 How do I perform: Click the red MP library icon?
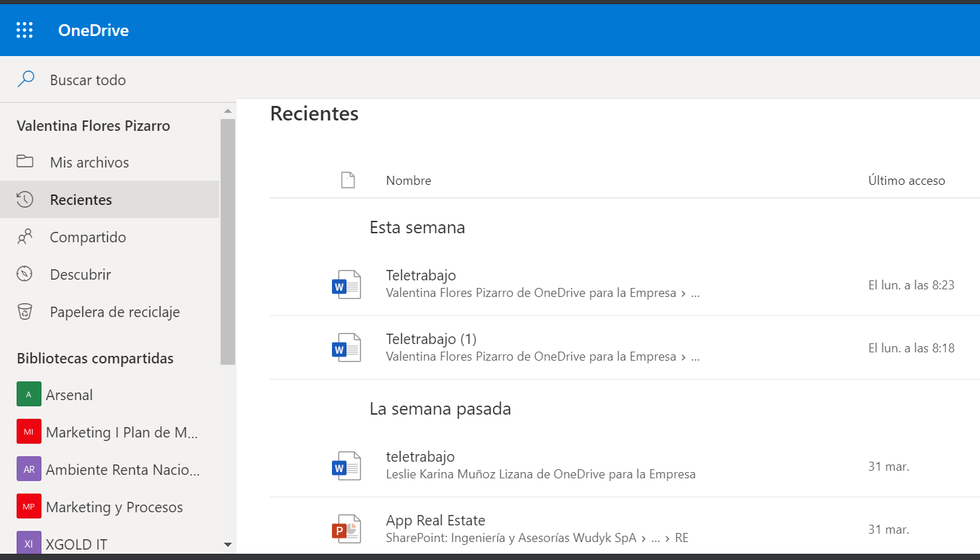pyautogui.click(x=29, y=507)
